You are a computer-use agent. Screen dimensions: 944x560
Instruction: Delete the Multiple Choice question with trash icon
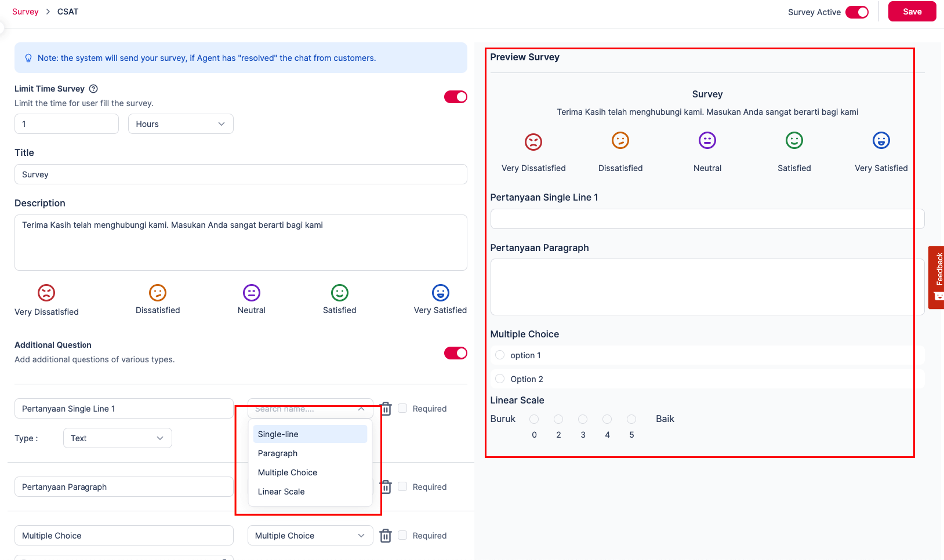[386, 536]
